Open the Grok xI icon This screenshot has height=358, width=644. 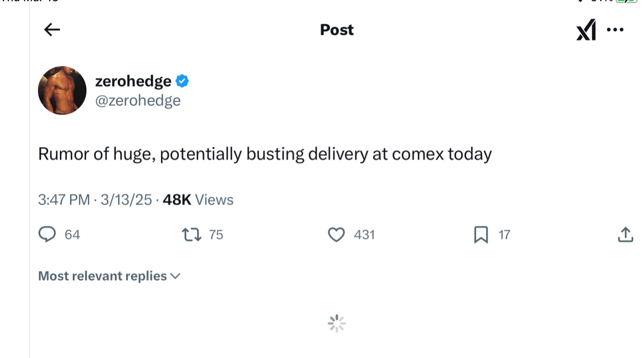pyautogui.click(x=586, y=30)
